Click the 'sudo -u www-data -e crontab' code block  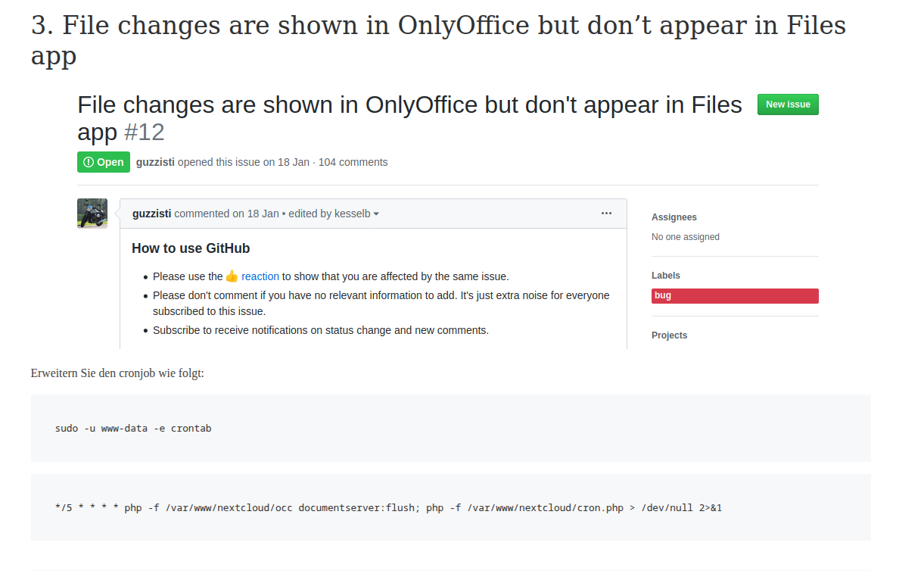click(451, 428)
